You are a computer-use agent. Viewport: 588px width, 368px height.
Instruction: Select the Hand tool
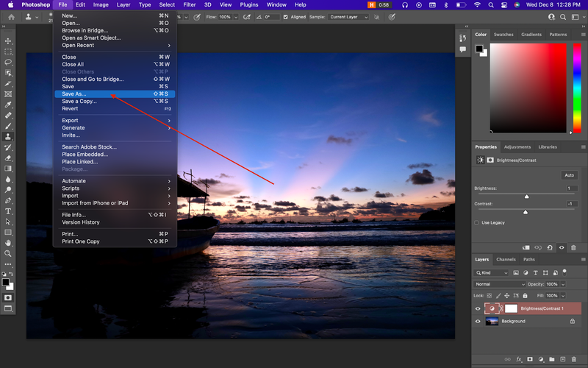coord(9,242)
